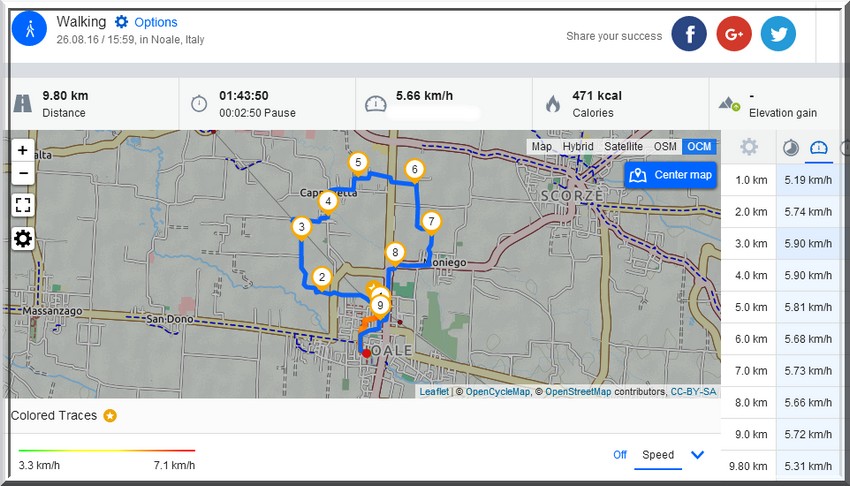Expand the Speed trace dropdown chevron
Viewport: 850px width, 486px height.
(697, 455)
